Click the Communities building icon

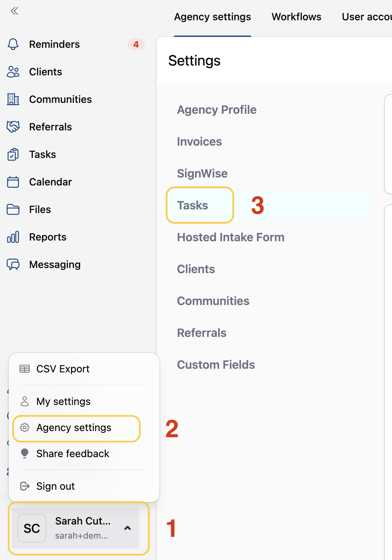click(13, 99)
